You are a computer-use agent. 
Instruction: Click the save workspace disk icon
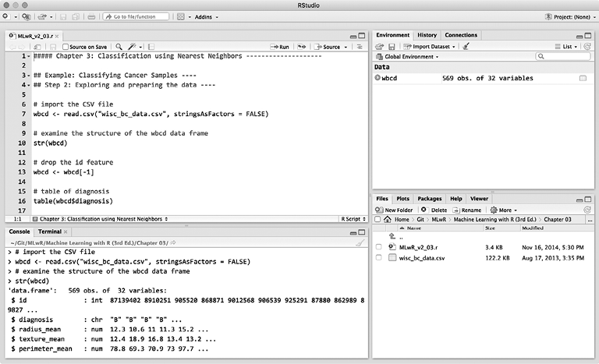click(391, 47)
